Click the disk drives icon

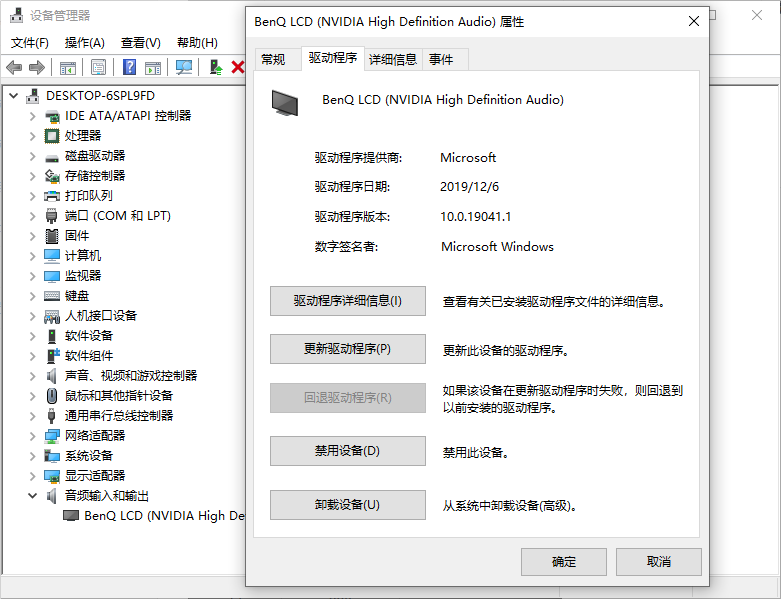coord(52,157)
